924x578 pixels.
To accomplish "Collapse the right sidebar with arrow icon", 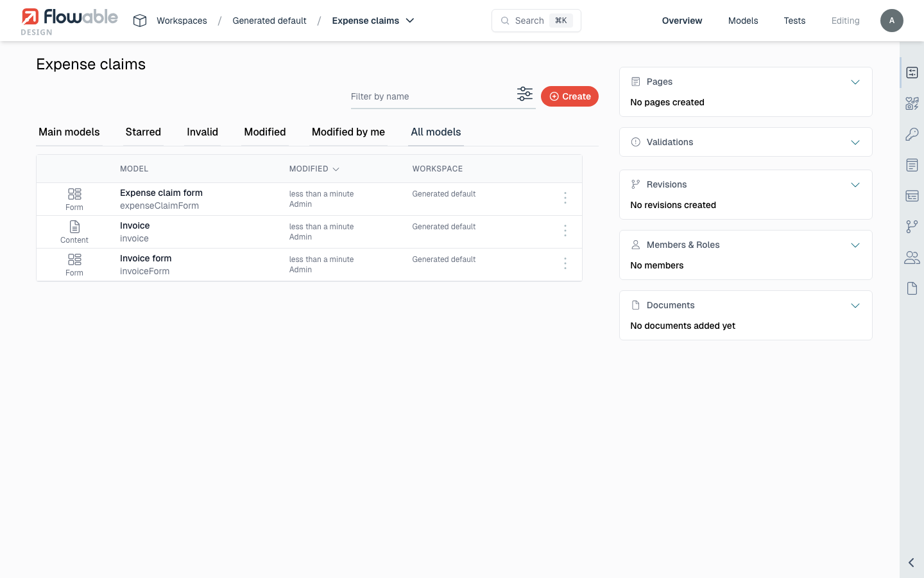I will coord(911,563).
